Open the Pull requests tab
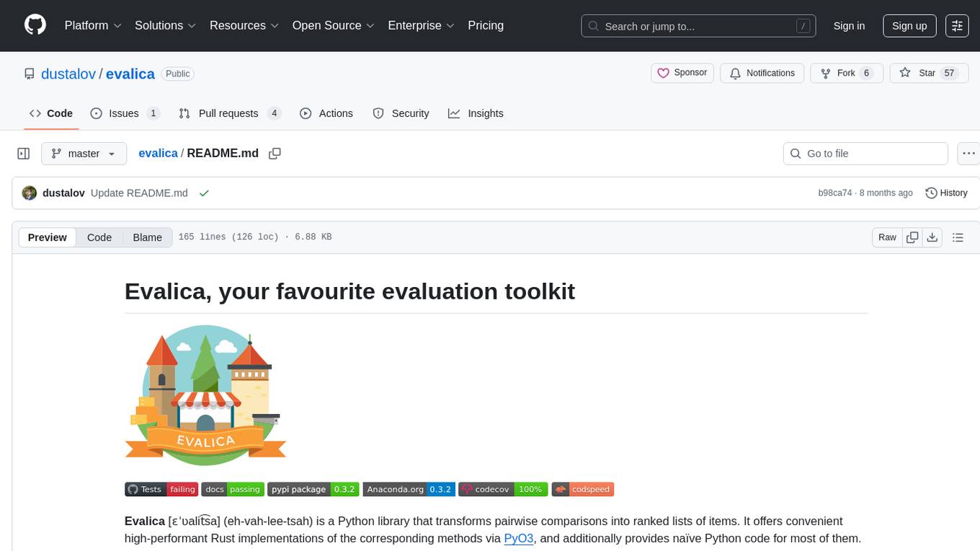 [229, 113]
